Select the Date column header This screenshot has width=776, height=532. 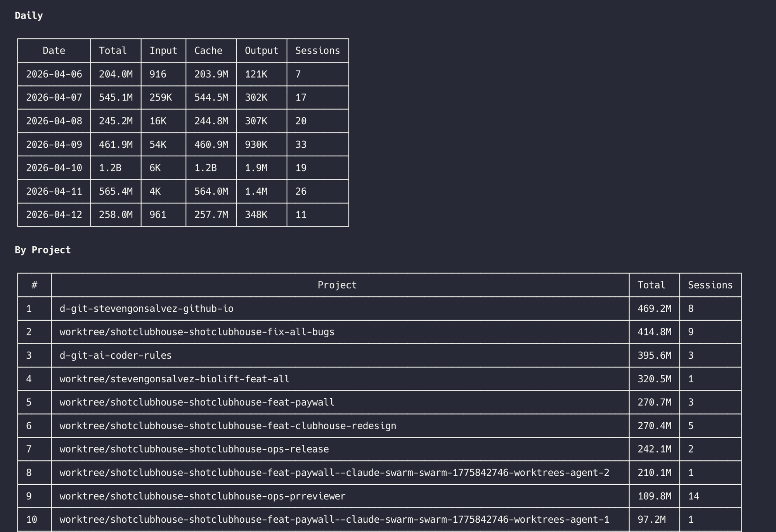[54, 50]
